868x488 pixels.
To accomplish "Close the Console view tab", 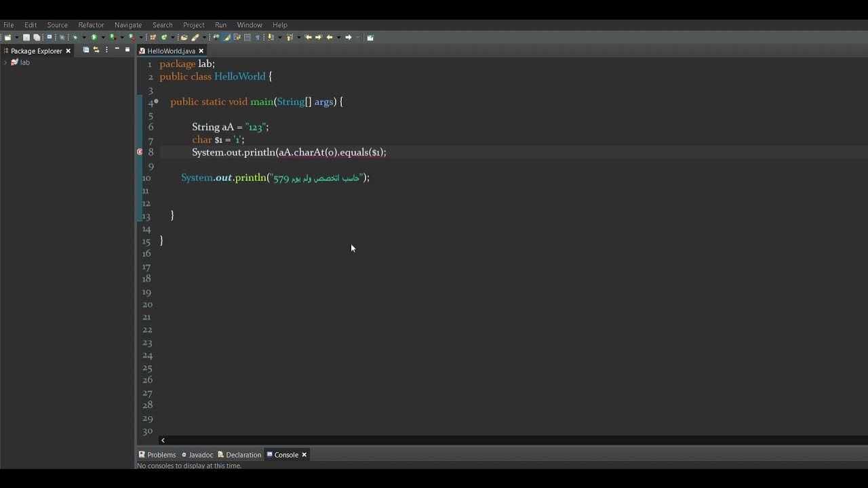I will 304,455.
